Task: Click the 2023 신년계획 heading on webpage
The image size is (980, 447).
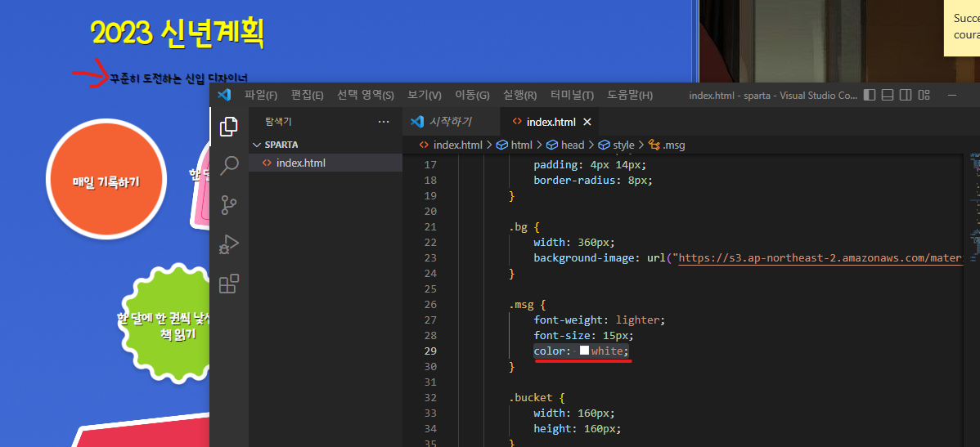Action: (177, 34)
